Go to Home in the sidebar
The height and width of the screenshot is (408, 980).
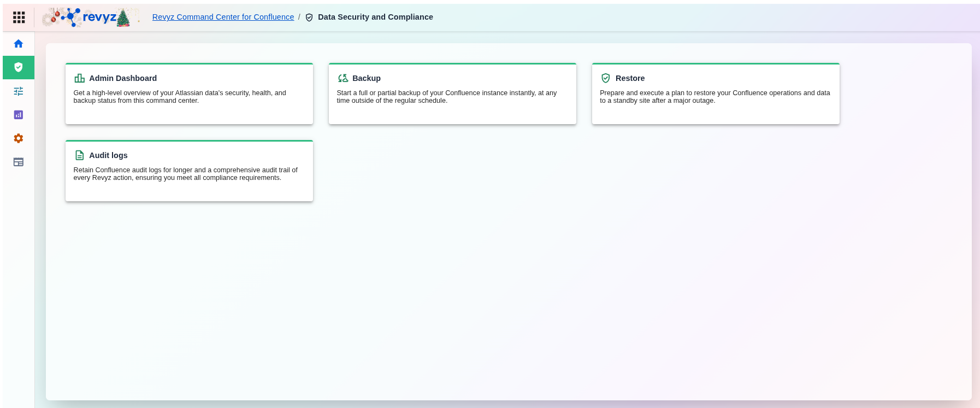point(19,44)
